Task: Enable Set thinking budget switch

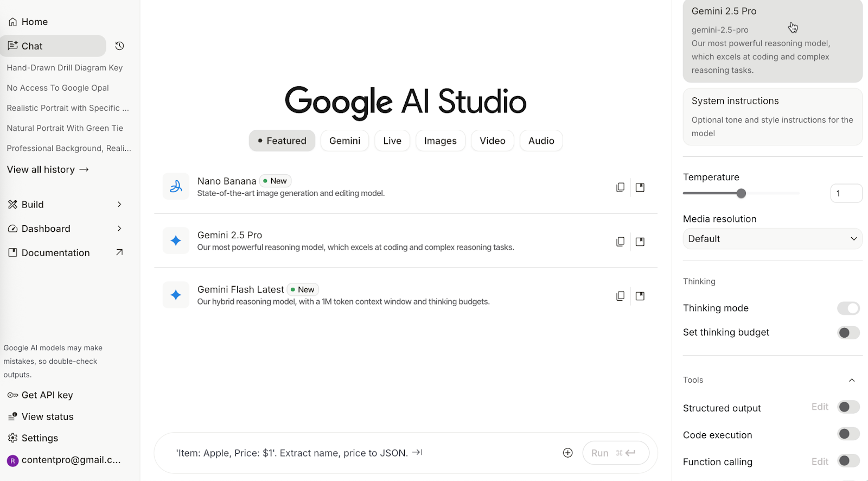Action: coord(848,332)
